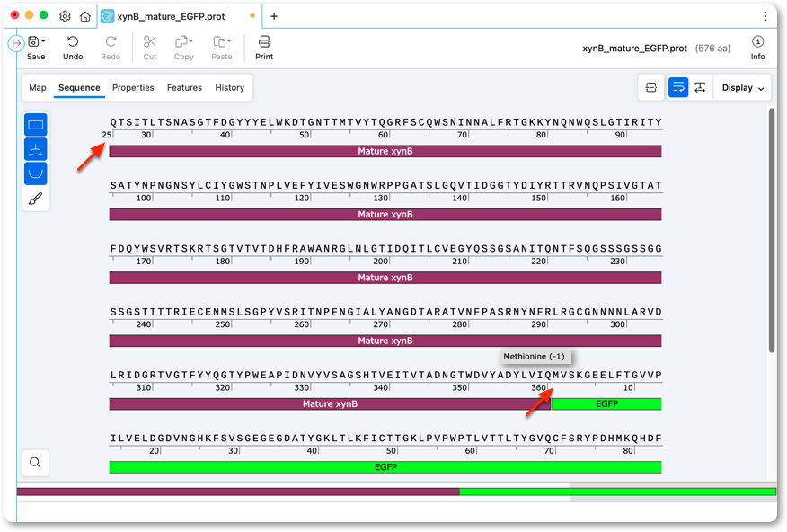Switch to the Map tab
Viewport: 787px width, 532px height.
point(38,87)
